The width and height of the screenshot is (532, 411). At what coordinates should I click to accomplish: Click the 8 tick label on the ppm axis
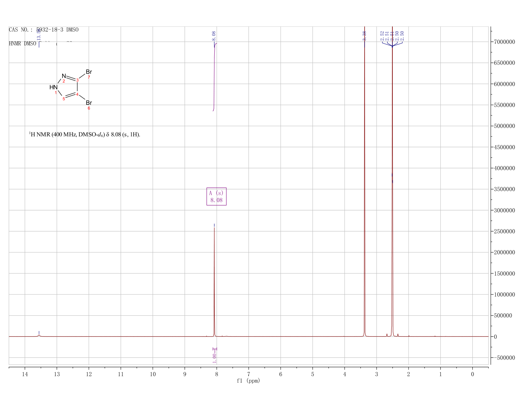pos(217,374)
